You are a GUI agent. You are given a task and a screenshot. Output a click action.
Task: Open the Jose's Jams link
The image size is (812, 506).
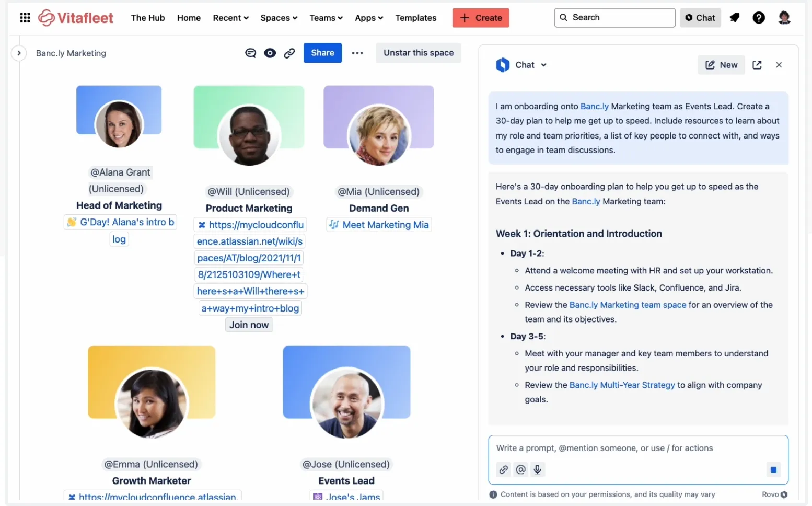[346, 496]
